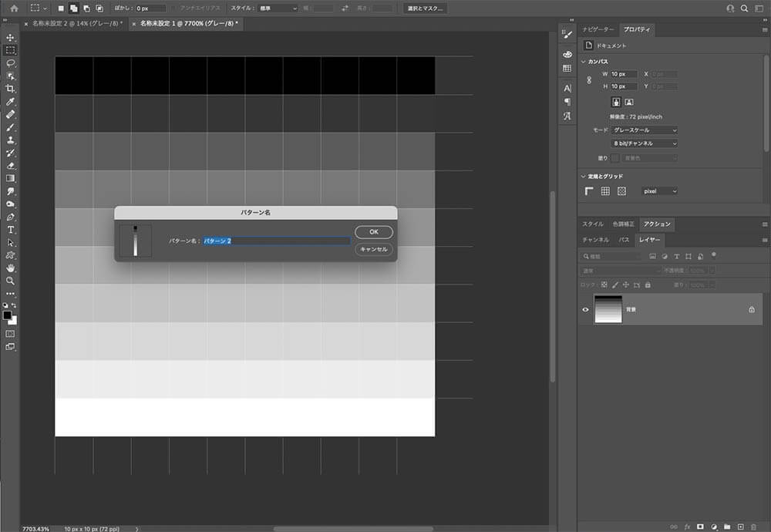Switch to the ナビゲーター tab

[x=598, y=29]
